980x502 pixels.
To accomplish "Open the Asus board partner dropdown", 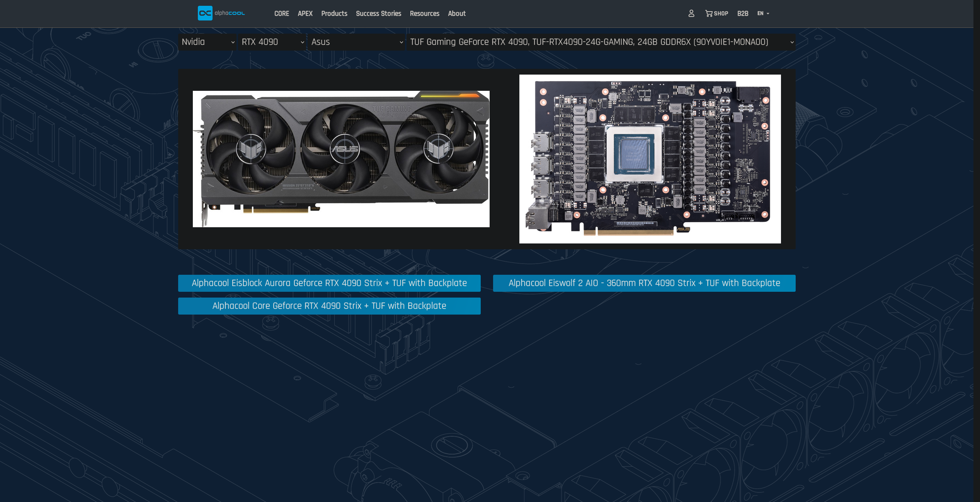I will [x=356, y=42].
